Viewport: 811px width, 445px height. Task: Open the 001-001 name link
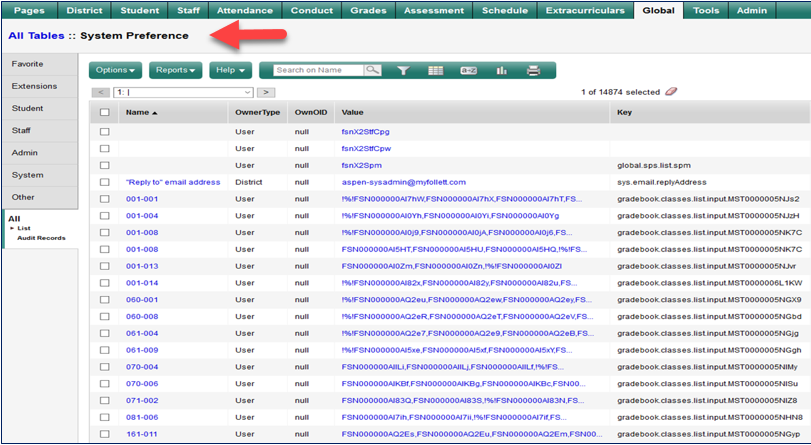[x=142, y=199]
